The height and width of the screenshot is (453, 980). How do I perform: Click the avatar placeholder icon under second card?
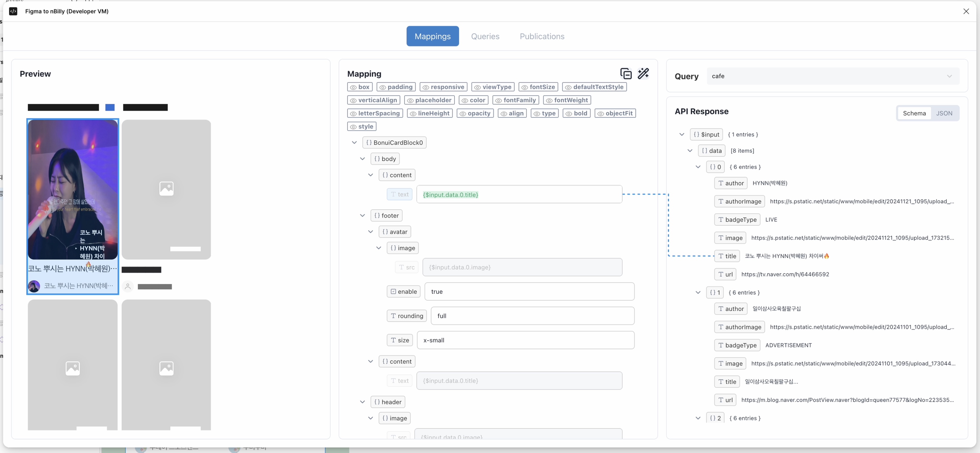click(128, 287)
